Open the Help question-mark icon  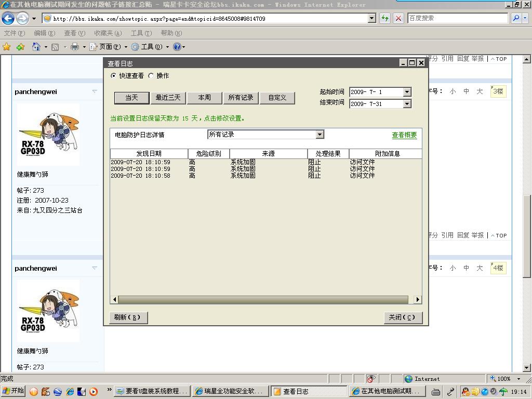point(177,47)
